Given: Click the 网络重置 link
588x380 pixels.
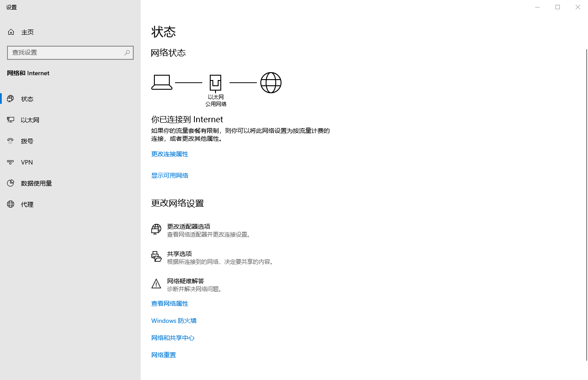Looking at the screenshot, I should point(164,355).
